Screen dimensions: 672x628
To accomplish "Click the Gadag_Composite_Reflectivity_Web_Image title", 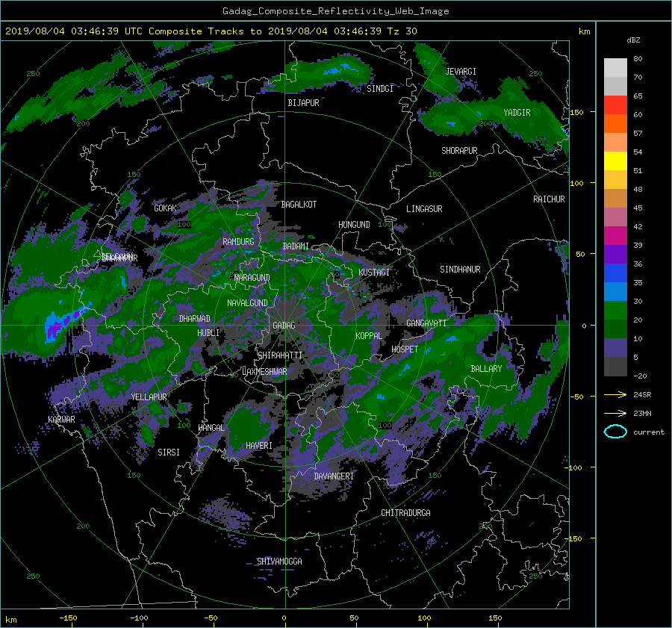I will tap(335, 11).
